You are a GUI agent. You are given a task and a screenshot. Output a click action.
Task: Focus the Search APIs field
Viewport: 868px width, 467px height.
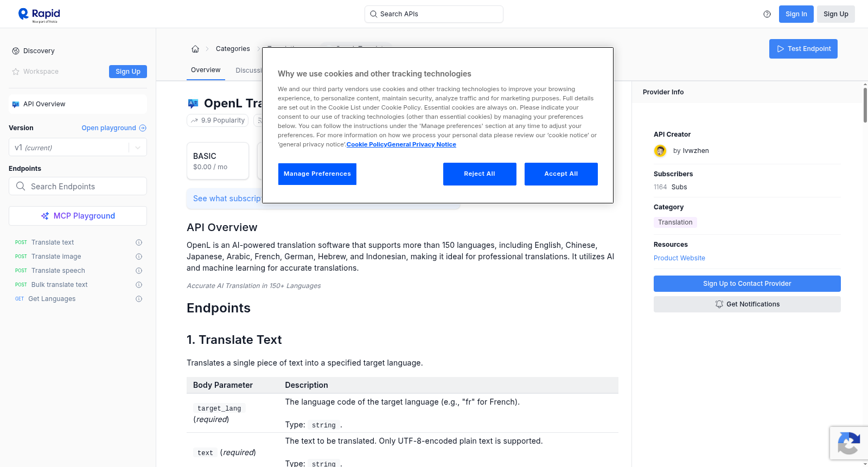click(x=434, y=14)
